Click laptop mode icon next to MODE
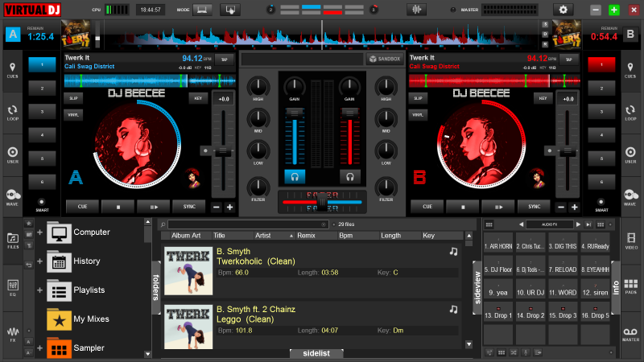Image resolution: width=644 pixels, height=362 pixels. tap(202, 10)
